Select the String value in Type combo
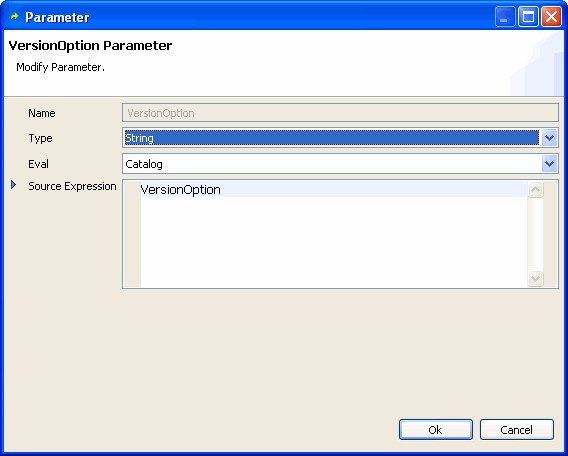Image resolution: width=568 pixels, height=456 pixels. [332, 138]
